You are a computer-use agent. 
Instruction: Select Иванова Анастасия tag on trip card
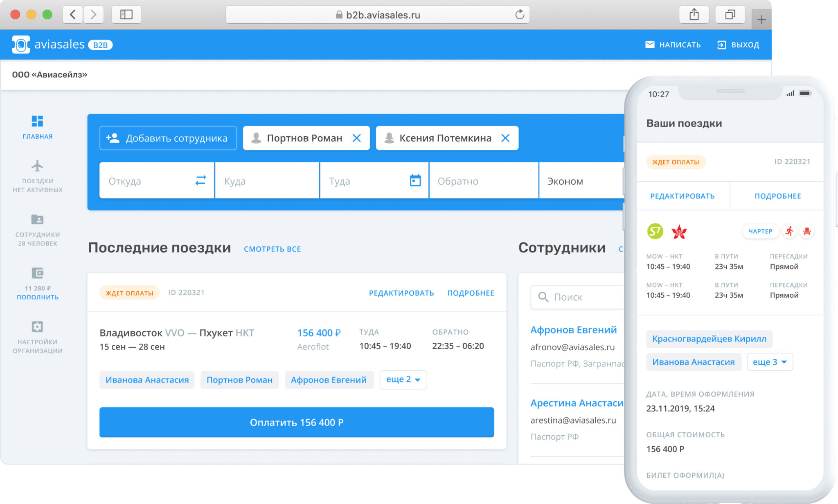(x=147, y=380)
